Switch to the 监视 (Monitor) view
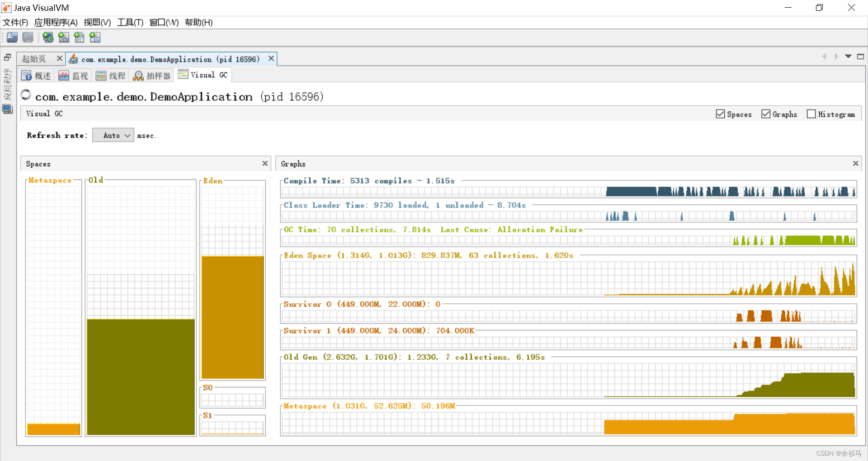This screenshot has width=868, height=461. pyautogui.click(x=73, y=75)
